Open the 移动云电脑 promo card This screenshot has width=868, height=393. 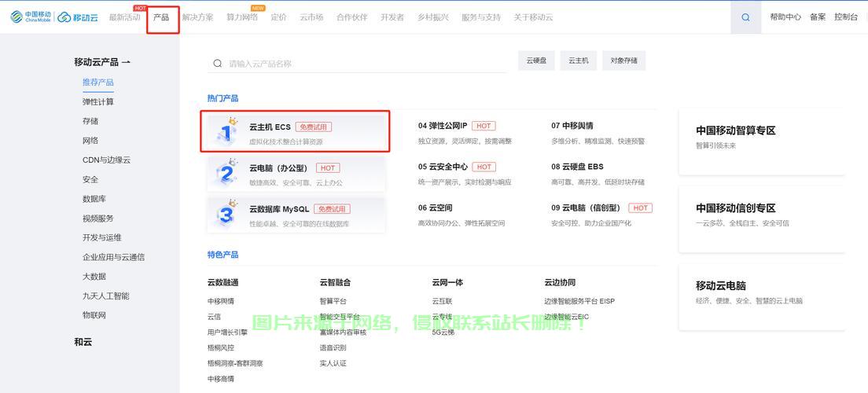coord(762,297)
